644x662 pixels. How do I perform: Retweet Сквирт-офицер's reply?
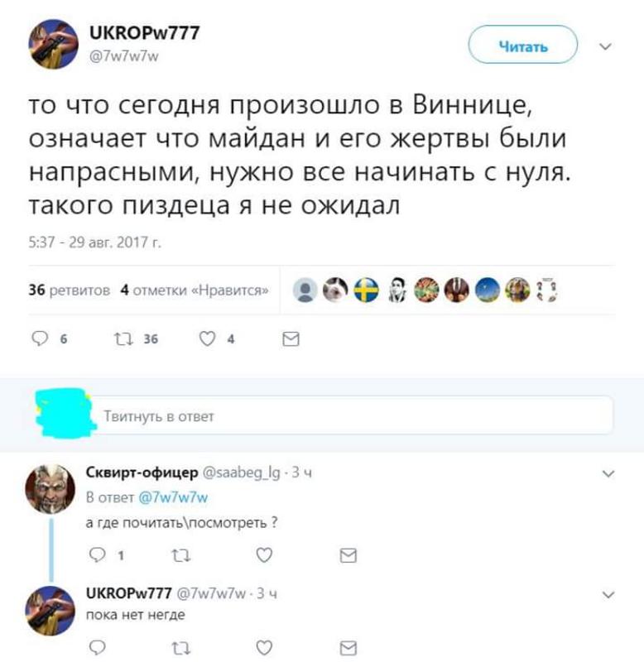pos(180,555)
